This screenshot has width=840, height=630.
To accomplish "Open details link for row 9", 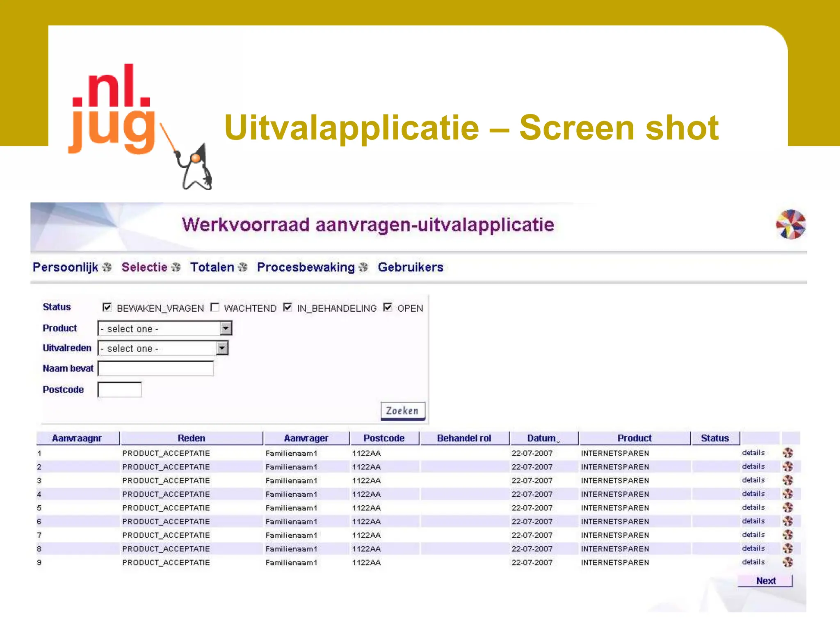I will [753, 562].
